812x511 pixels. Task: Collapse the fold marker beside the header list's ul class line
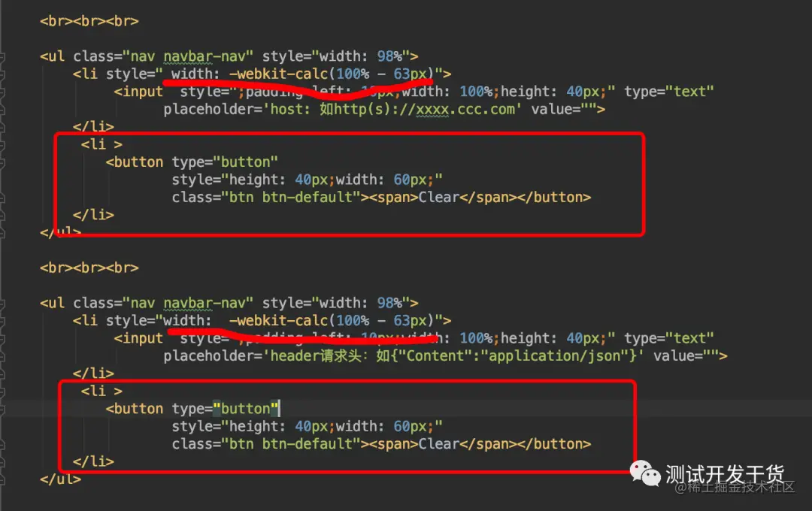coord(2,304)
